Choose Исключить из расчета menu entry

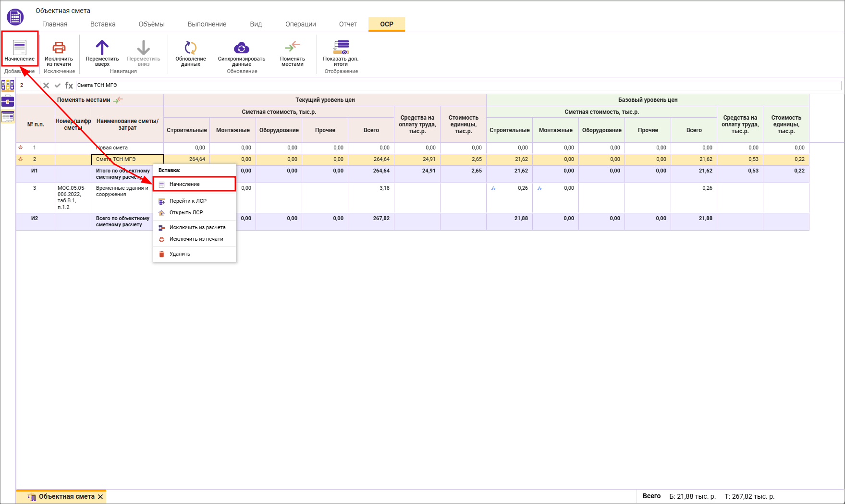click(x=197, y=227)
